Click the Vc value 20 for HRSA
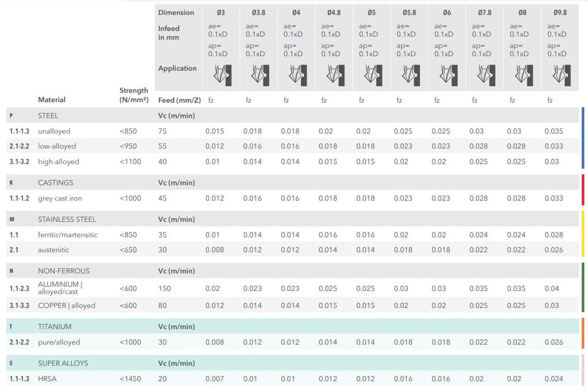588x391 pixels. 162,379
